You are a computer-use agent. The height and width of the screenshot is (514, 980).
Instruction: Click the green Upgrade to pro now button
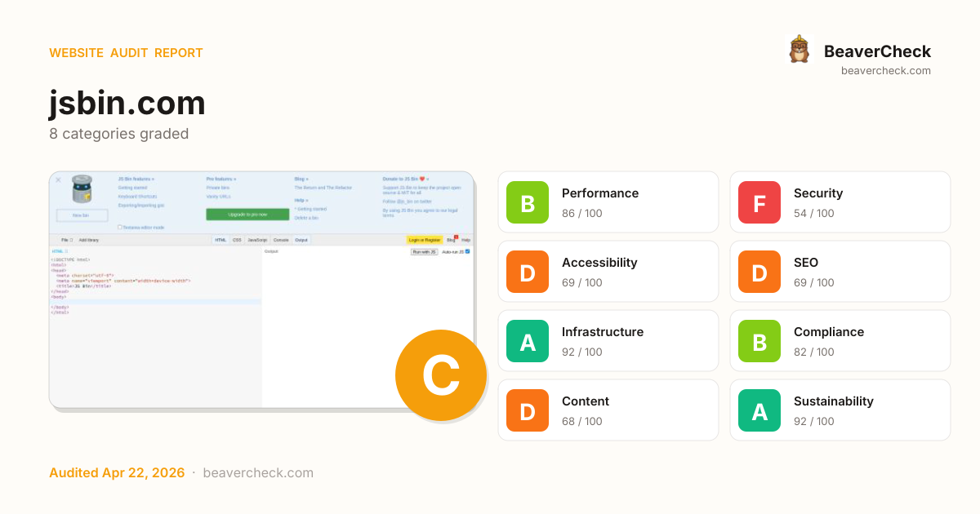tap(247, 215)
